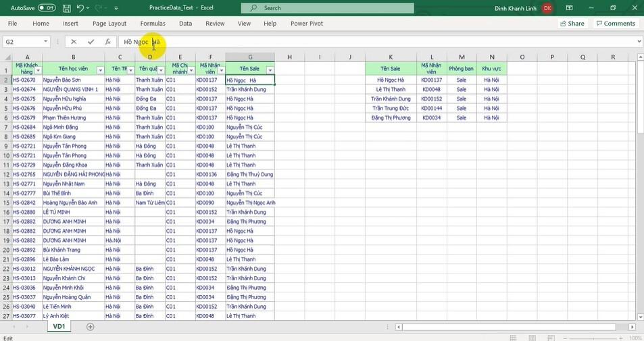The image size is (644, 341).
Task: Select row 12 header
Action: point(6,174)
